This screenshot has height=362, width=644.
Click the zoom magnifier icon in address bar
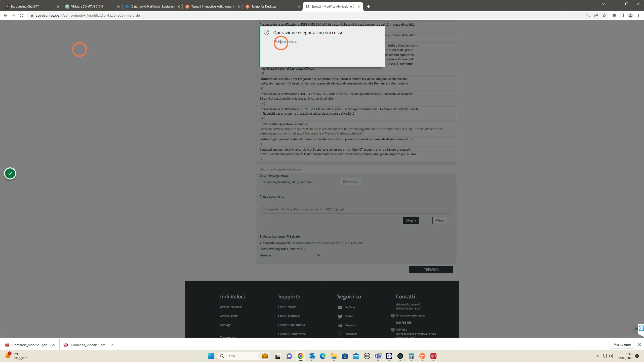pyautogui.click(x=588, y=15)
